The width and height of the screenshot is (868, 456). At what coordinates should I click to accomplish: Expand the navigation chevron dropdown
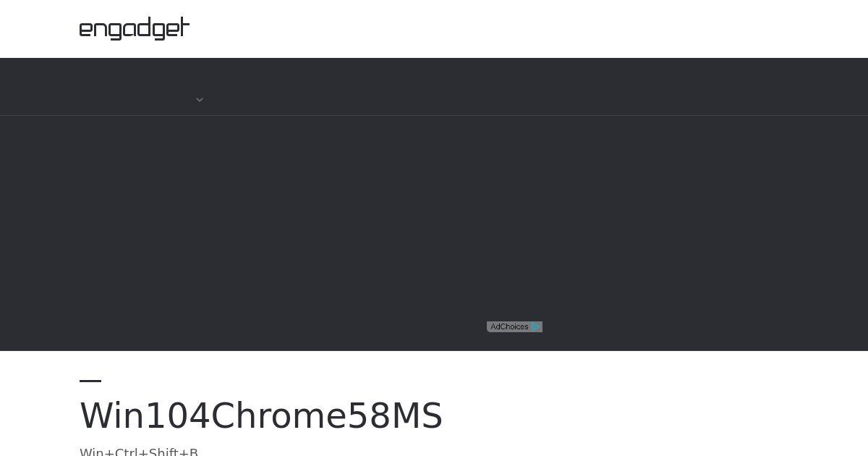[x=200, y=100]
